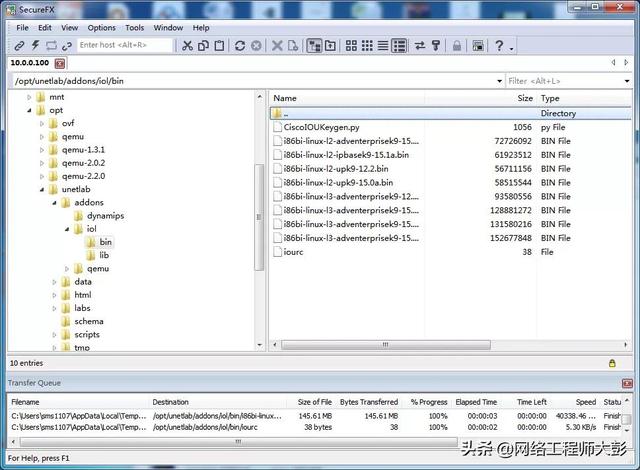Click the Synchronize arrows icon
This screenshot has width=640, height=470.
420,45
